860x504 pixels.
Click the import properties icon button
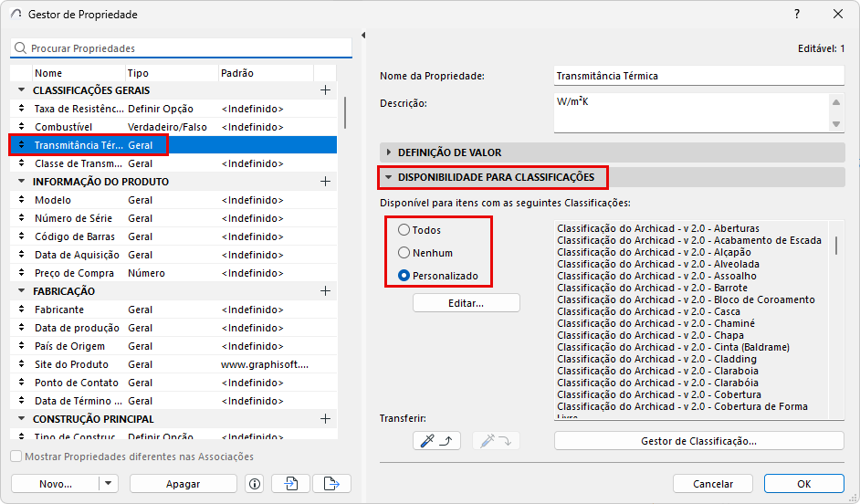tap(290, 484)
